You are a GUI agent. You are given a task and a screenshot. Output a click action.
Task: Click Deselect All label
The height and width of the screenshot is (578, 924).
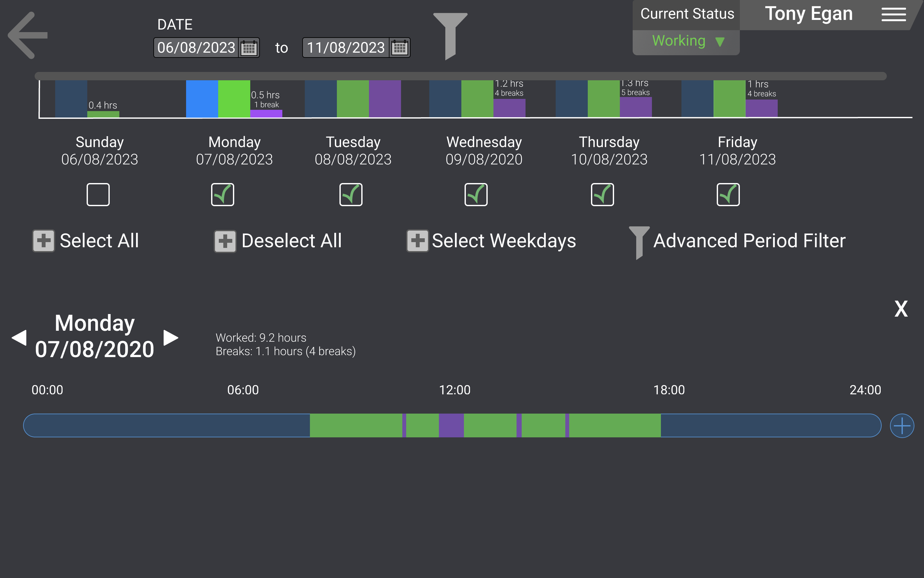click(x=292, y=241)
